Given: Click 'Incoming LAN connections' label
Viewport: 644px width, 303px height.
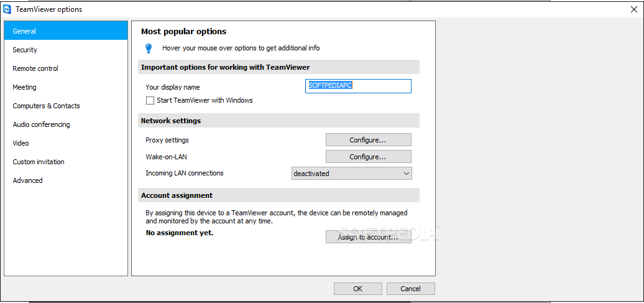Looking at the screenshot, I should coord(185,173).
